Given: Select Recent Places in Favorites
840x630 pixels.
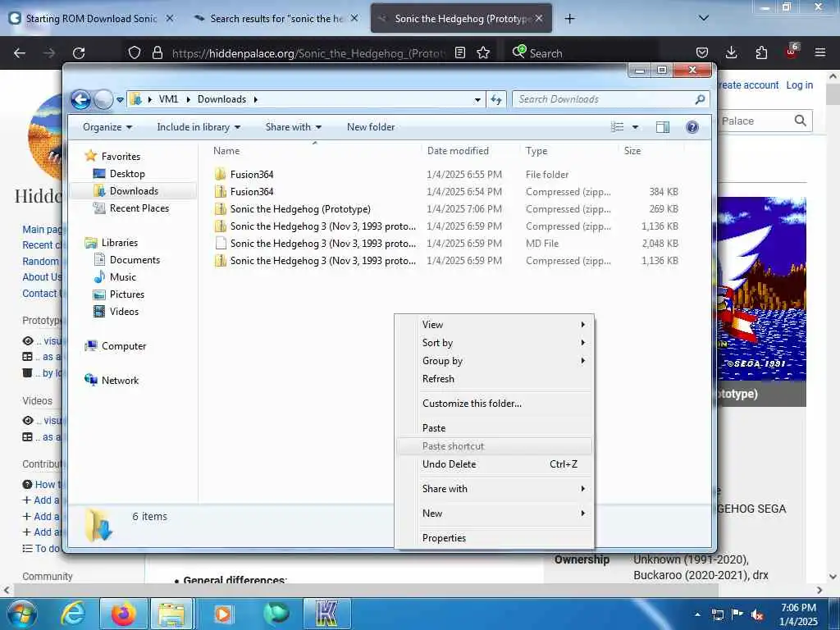Looking at the screenshot, I should click(x=139, y=208).
